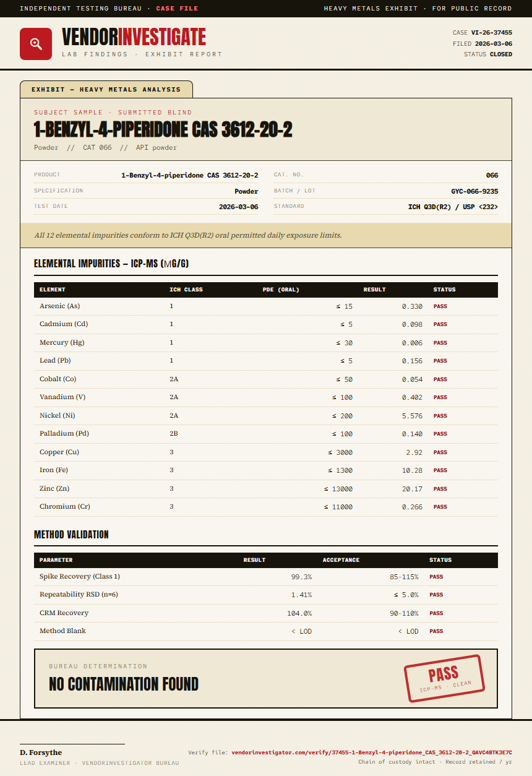Viewport: 532px width, 776px height.
Task: Click the ICH CLASS column header
Action: click(x=186, y=290)
